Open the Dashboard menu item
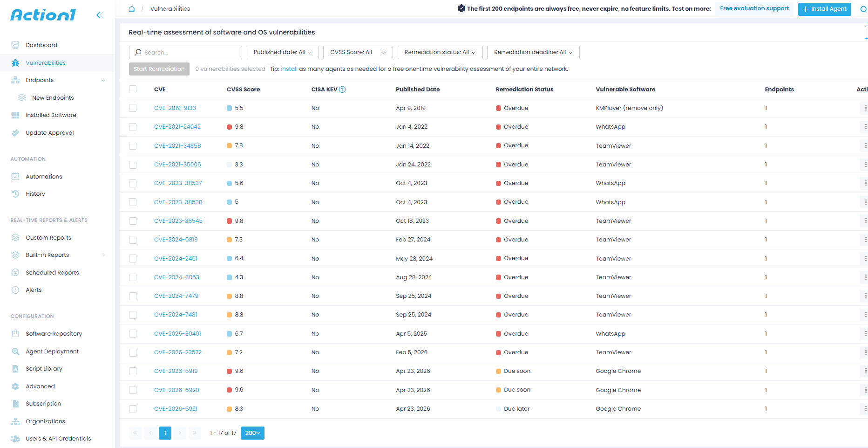 coord(41,45)
